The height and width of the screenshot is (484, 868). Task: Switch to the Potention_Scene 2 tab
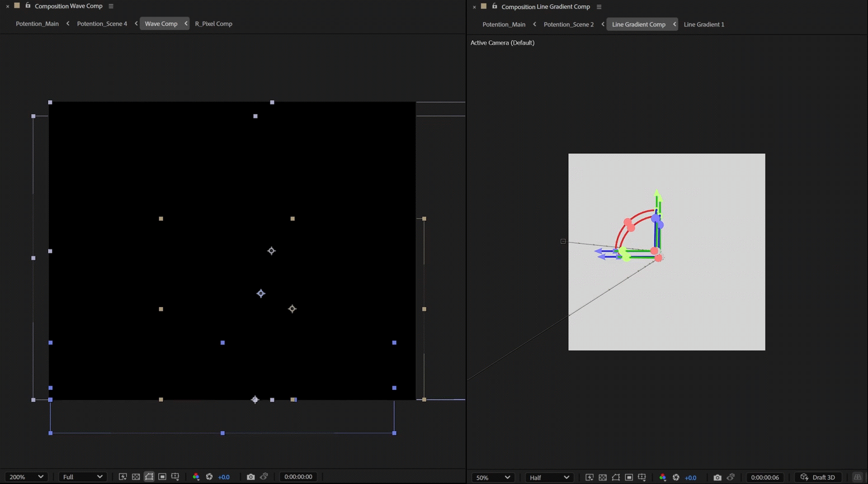pyautogui.click(x=568, y=24)
